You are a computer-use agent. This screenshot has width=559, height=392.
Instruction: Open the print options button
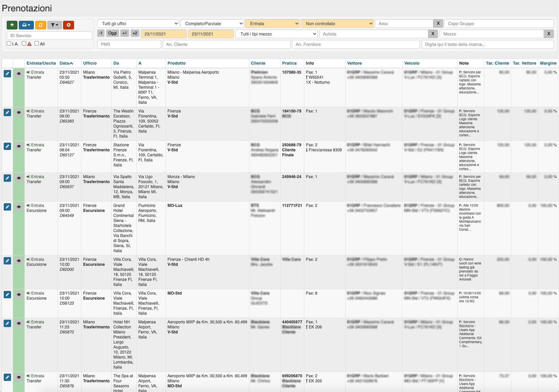pos(26,25)
